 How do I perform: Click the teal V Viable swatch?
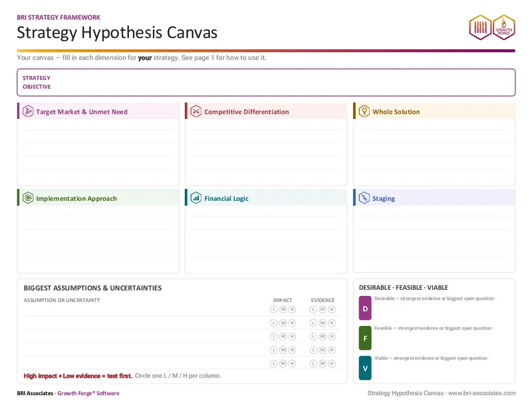tap(365, 368)
